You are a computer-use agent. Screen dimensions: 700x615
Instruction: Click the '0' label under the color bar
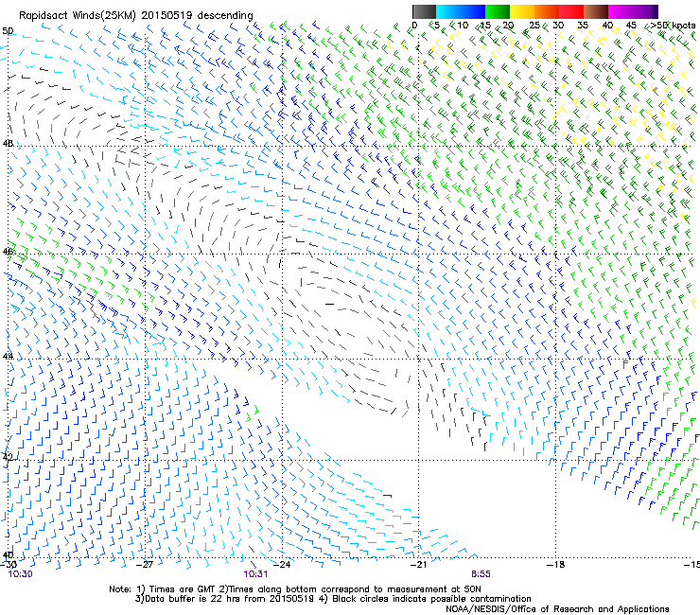click(x=414, y=26)
